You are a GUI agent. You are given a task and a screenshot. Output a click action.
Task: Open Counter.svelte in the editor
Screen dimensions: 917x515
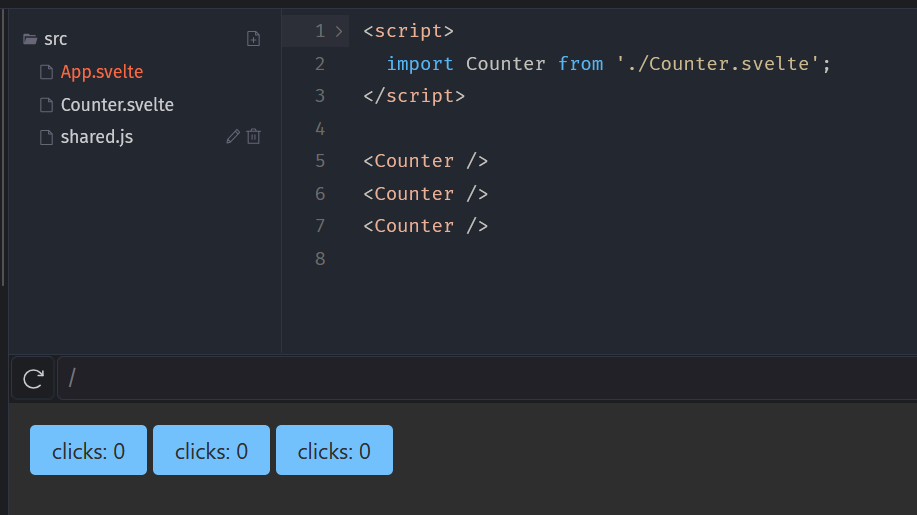(x=117, y=105)
